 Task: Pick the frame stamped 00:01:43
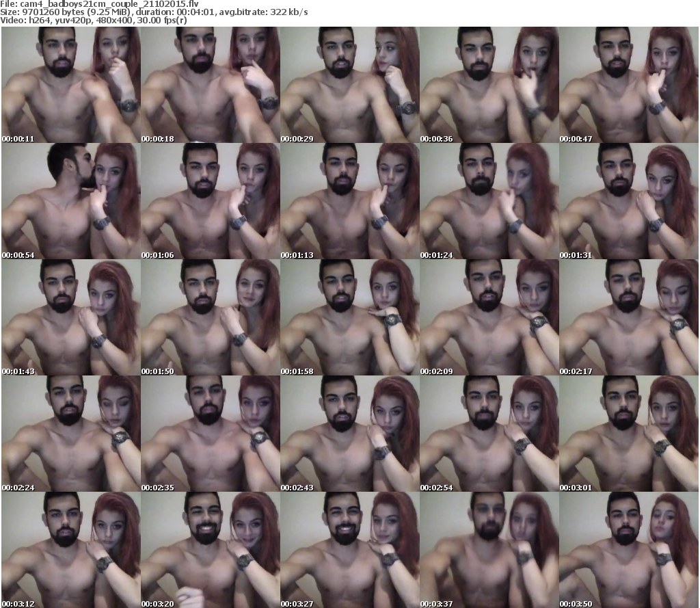click(71, 317)
